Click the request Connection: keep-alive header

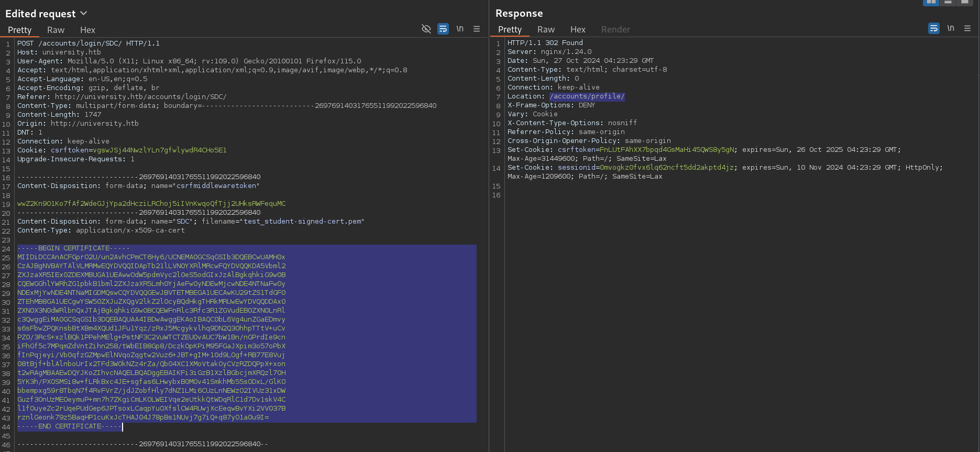point(63,141)
